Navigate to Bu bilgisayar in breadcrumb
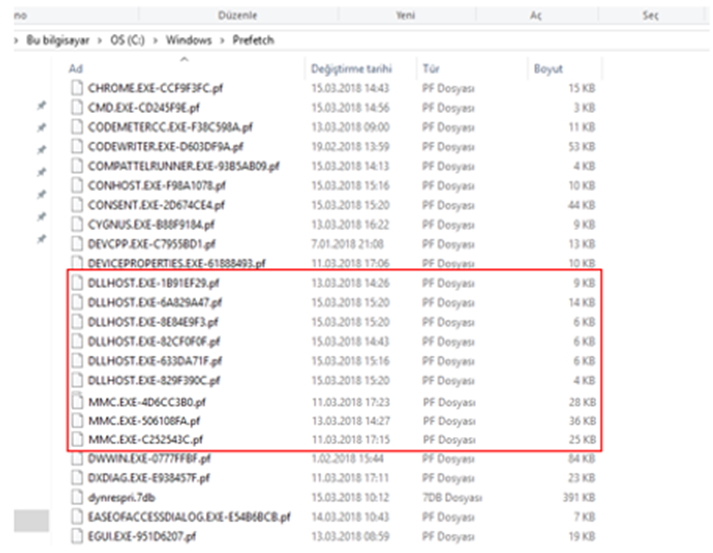 click(x=58, y=40)
